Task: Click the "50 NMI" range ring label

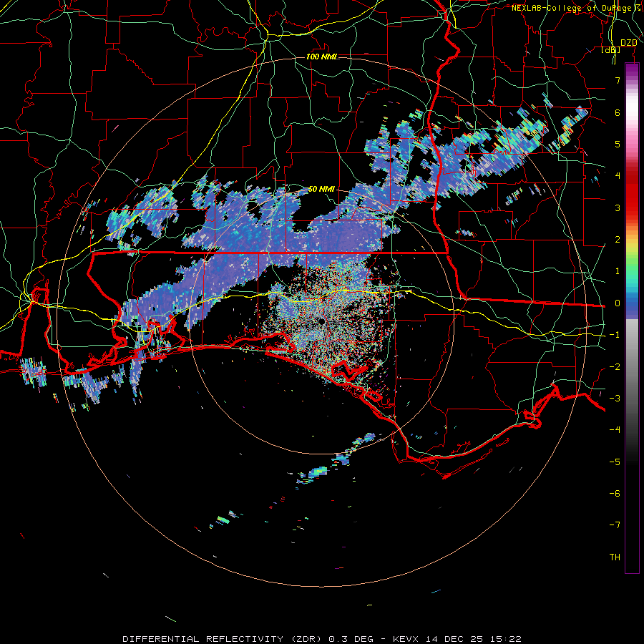Action: click(321, 190)
